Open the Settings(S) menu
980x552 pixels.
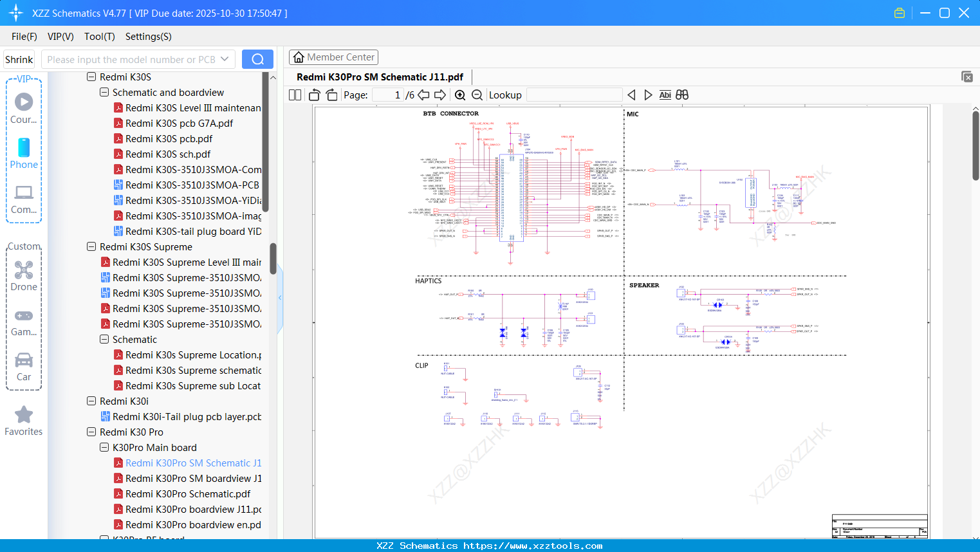click(x=148, y=37)
